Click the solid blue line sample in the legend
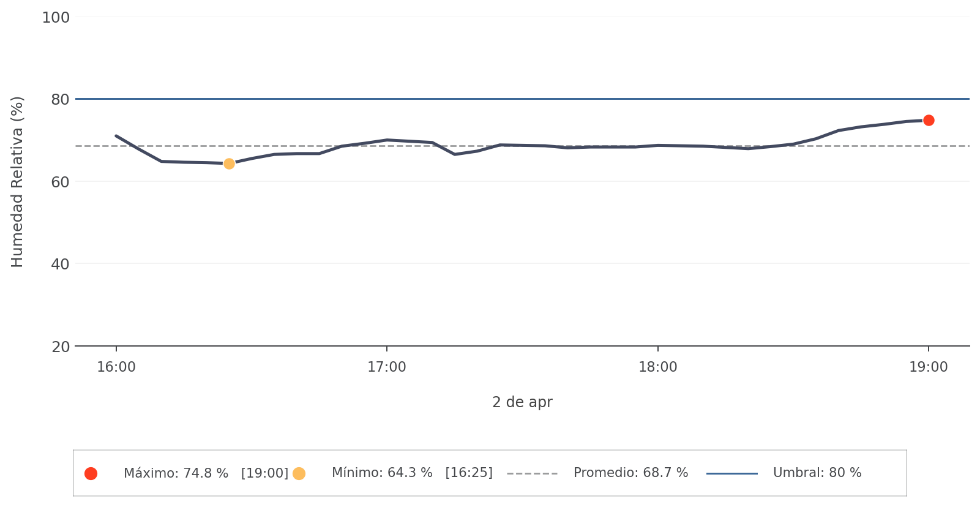Viewport: 980px width, 507px height. coord(731,473)
